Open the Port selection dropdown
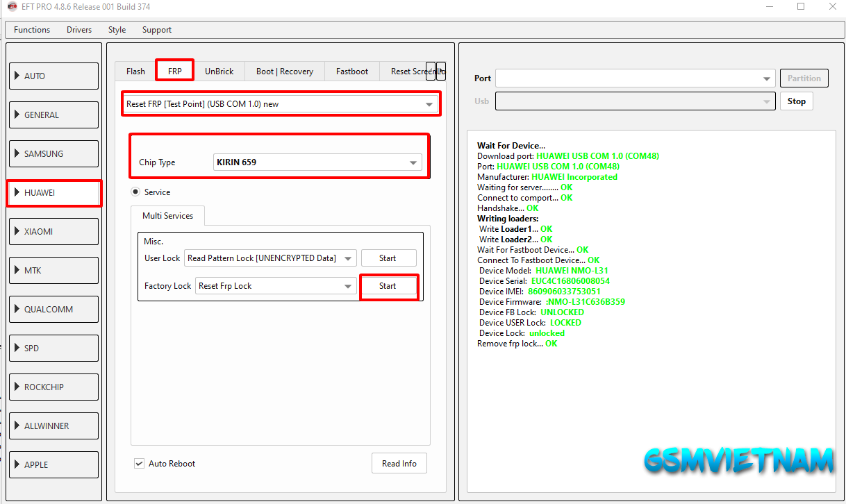This screenshot has width=846, height=504. 636,78
